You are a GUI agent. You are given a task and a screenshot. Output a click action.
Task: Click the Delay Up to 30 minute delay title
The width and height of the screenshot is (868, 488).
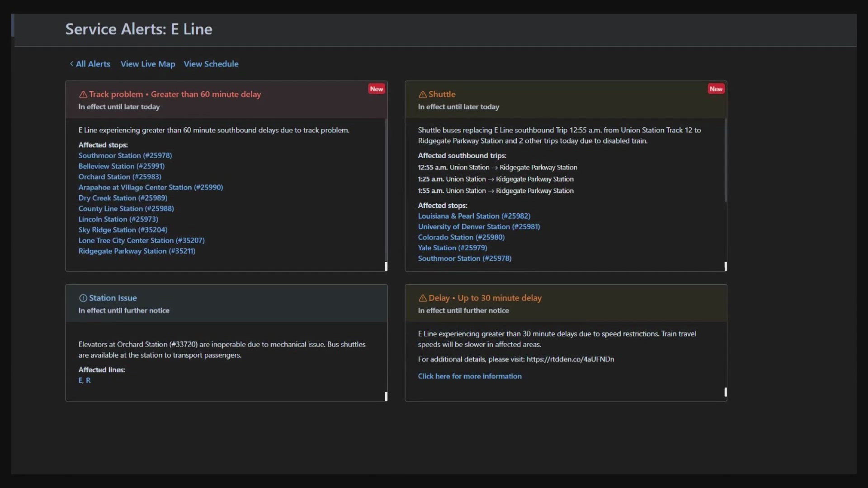485,298
